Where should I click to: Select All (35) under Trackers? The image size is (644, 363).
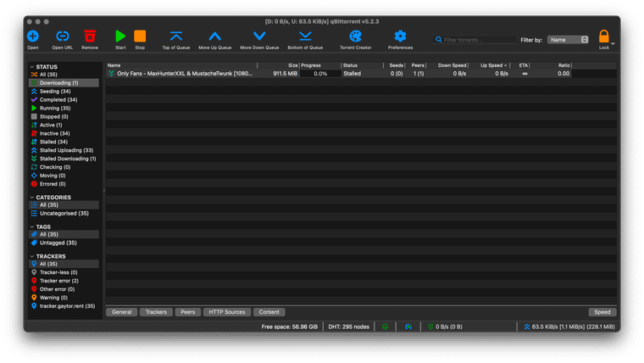tap(64, 264)
